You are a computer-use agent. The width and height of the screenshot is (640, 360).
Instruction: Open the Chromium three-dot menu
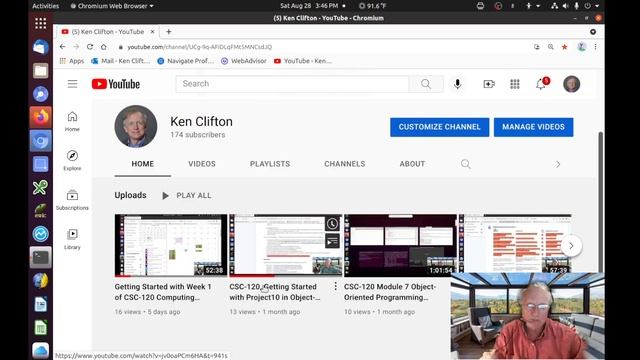point(596,47)
